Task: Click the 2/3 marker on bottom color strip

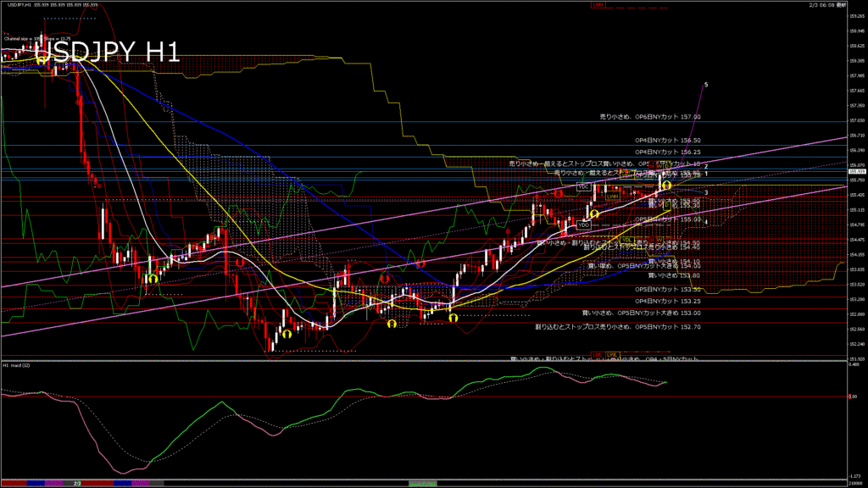Action: [76, 483]
